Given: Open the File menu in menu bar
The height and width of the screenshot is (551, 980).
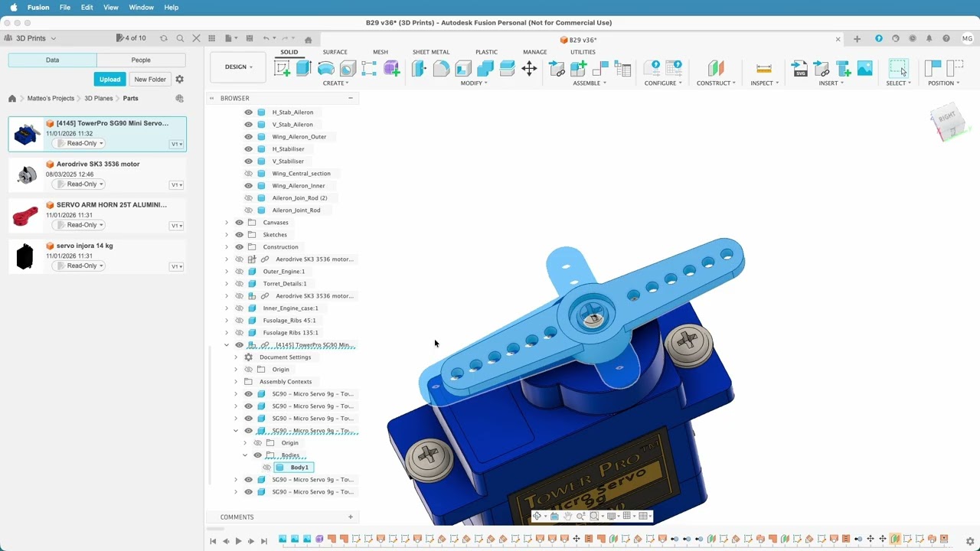Looking at the screenshot, I should [x=65, y=8].
